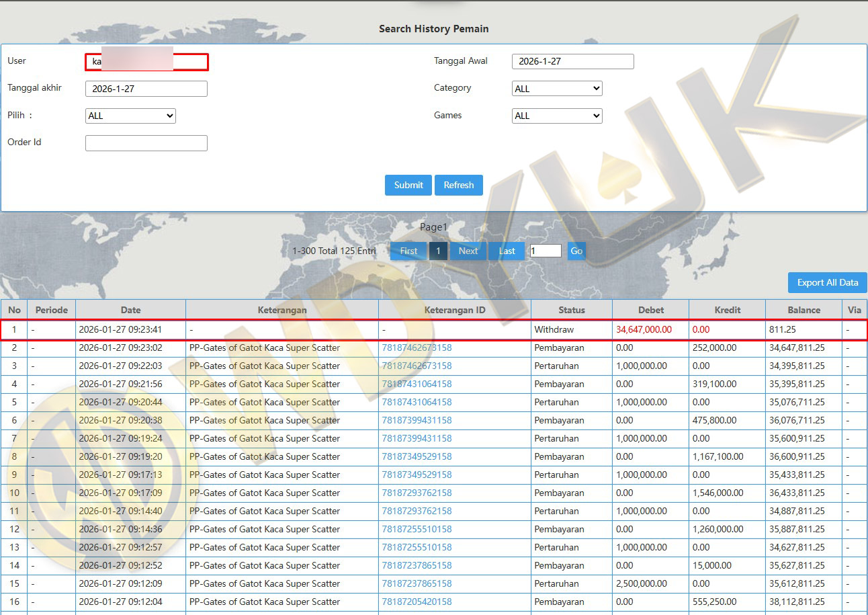Click the Date column header

pyautogui.click(x=130, y=310)
